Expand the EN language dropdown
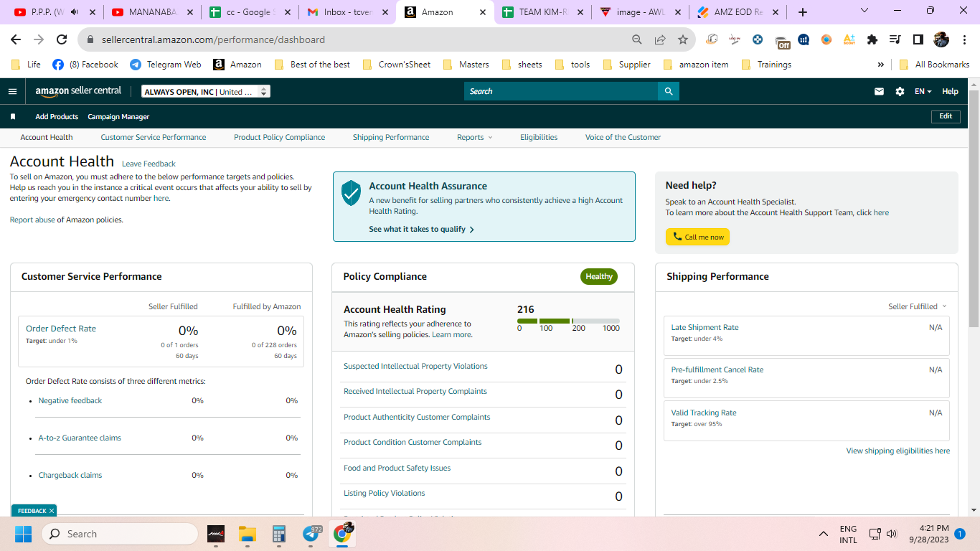The height and width of the screenshot is (551, 980). coord(923,91)
